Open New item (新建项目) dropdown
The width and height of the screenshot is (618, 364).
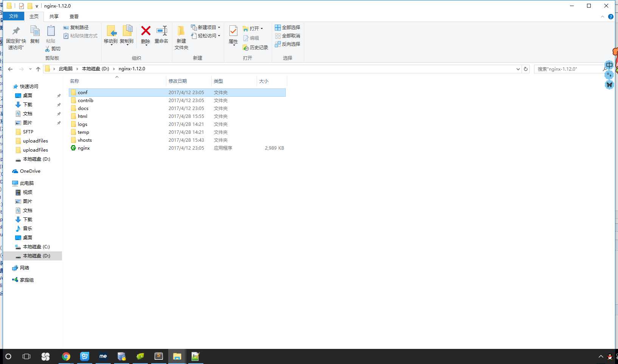pos(206,28)
